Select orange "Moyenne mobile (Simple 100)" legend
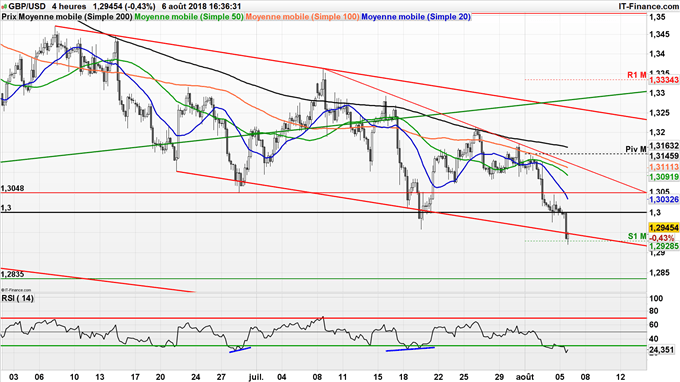 [x=302, y=17]
